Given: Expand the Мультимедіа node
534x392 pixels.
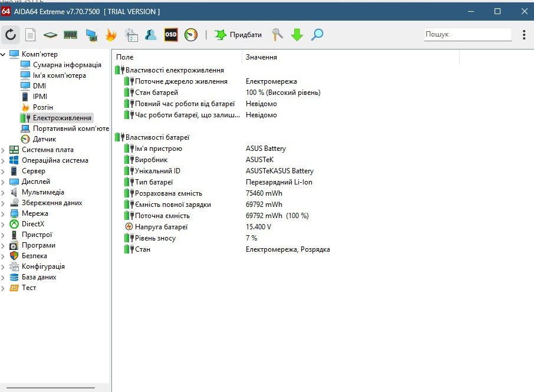Looking at the screenshot, I should 3,192.
